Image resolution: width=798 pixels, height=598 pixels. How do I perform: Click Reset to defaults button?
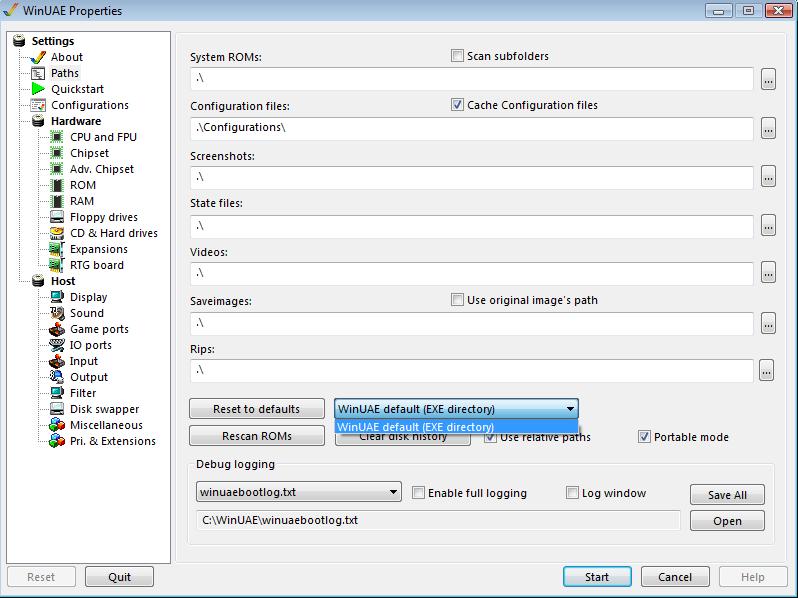coord(256,409)
